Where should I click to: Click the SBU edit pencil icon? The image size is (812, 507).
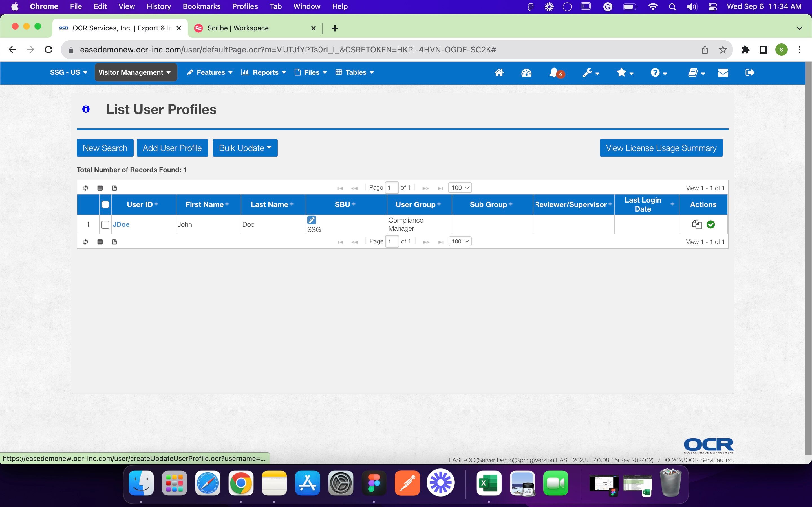311,220
